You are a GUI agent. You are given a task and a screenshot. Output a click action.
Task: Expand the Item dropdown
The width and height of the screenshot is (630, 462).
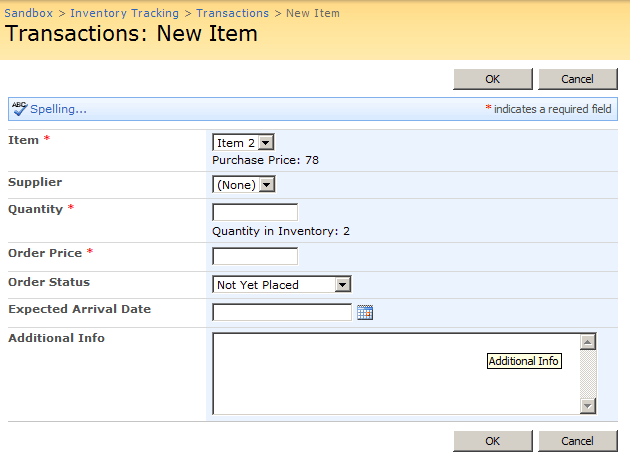[x=243, y=144]
